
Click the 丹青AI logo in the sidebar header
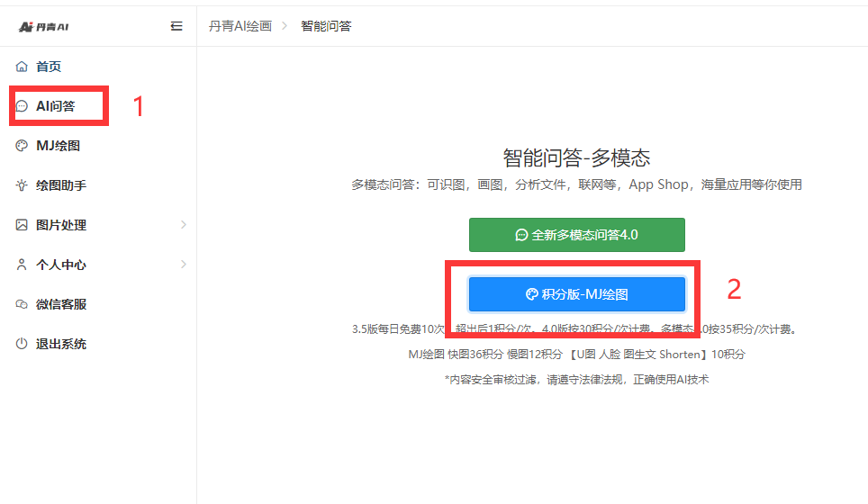(43, 26)
